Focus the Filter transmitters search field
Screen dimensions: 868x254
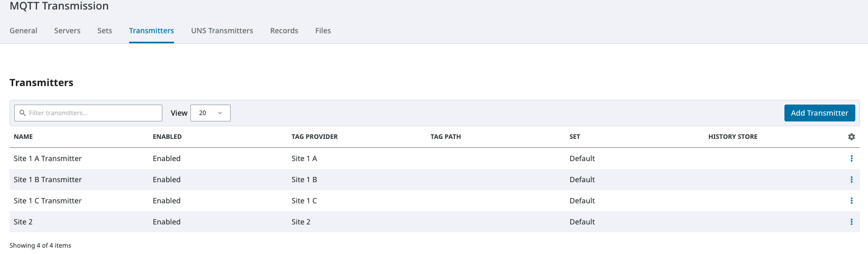pyautogui.click(x=93, y=113)
